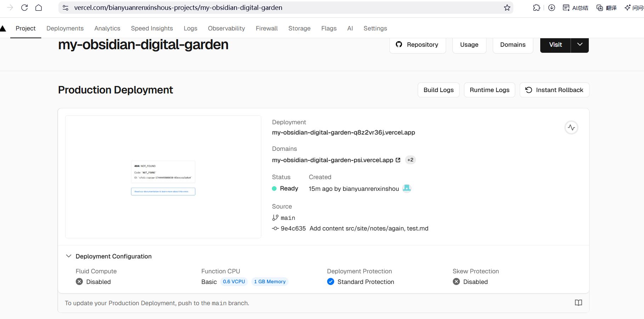The width and height of the screenshot is (644, 319).
Task: Click the Visit button
Action: [555, 45]
